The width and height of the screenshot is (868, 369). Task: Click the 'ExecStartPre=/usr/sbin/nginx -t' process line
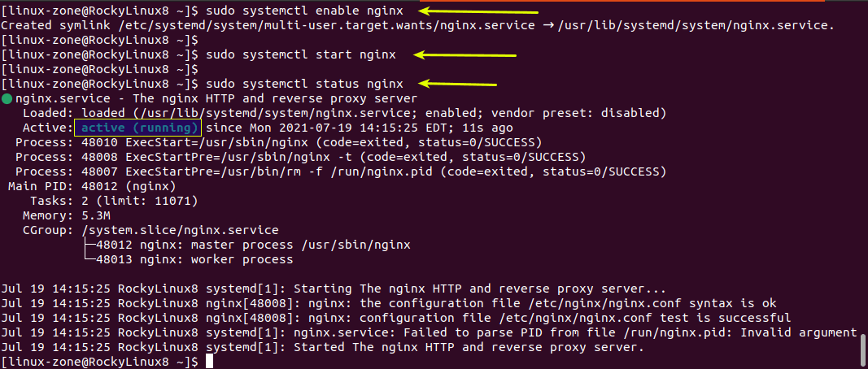click(301, 157)
